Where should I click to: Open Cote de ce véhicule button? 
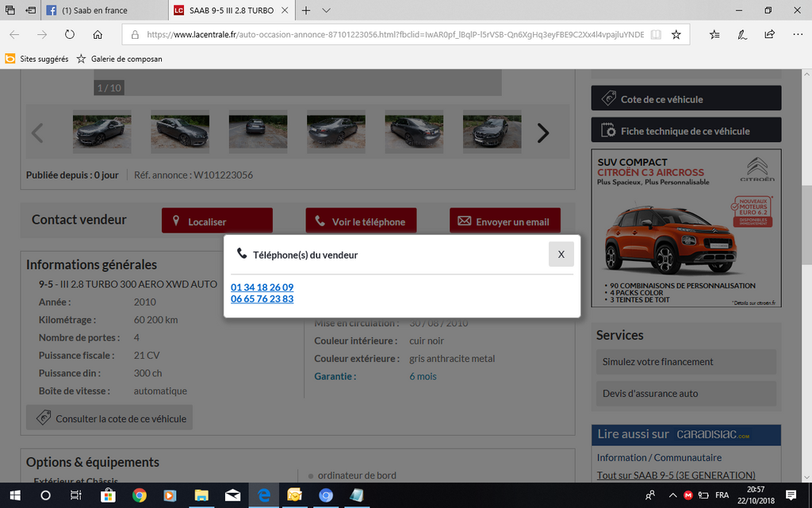point(686,98)
